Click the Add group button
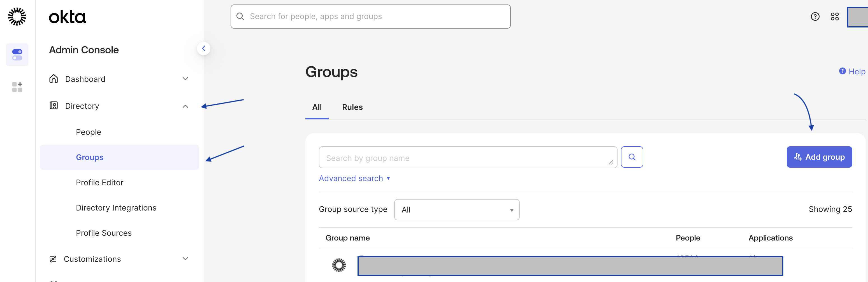Screen dimensions: 868x282 tap(819, 157)
